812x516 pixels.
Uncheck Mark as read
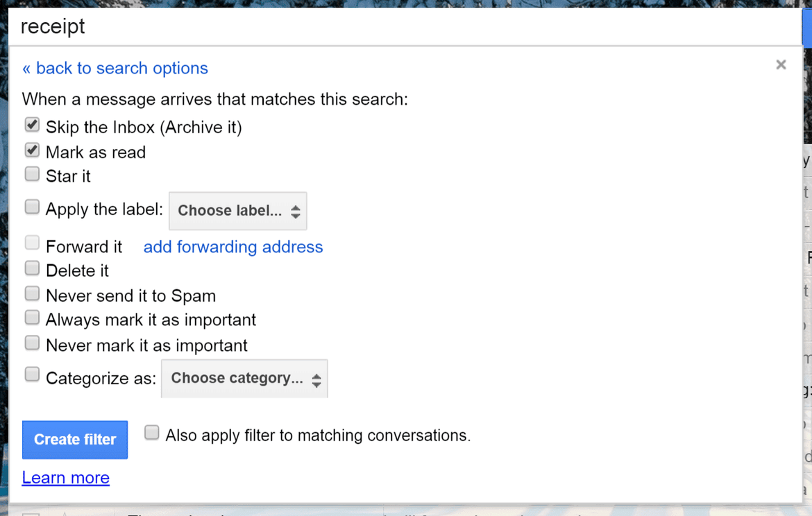tap(32, 149)
